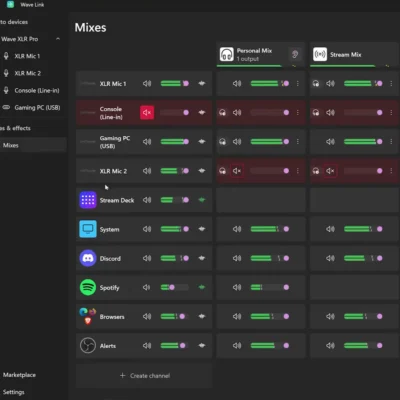Screen dimensions: 400x400
Task: Select XLR Mic 2 in device list
Action: tap(28, 73)
